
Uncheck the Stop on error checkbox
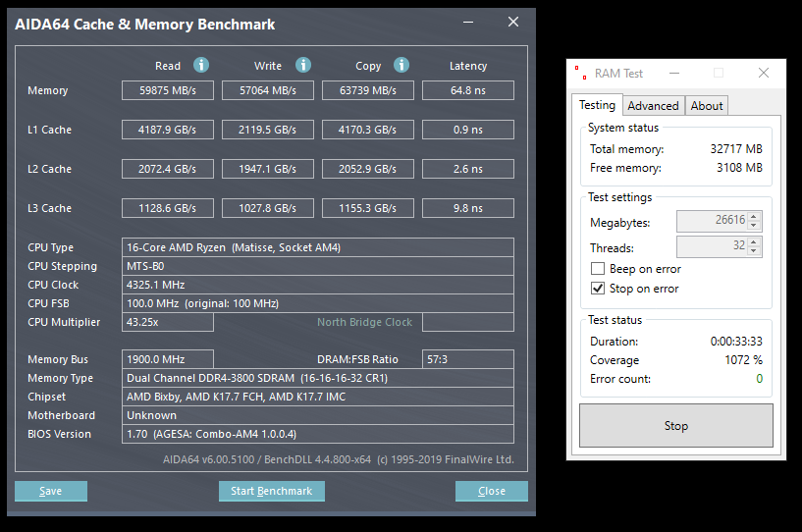click(598, 289)
